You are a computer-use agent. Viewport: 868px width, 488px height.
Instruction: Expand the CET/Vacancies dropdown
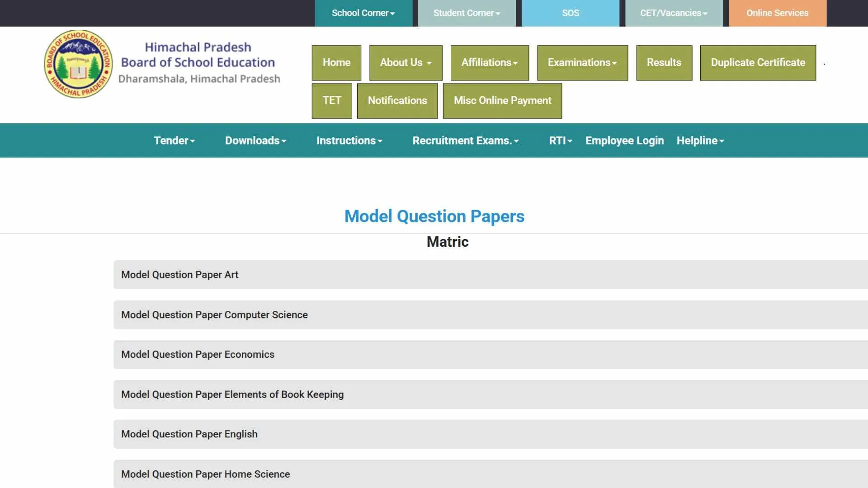(x=674, y=13)
